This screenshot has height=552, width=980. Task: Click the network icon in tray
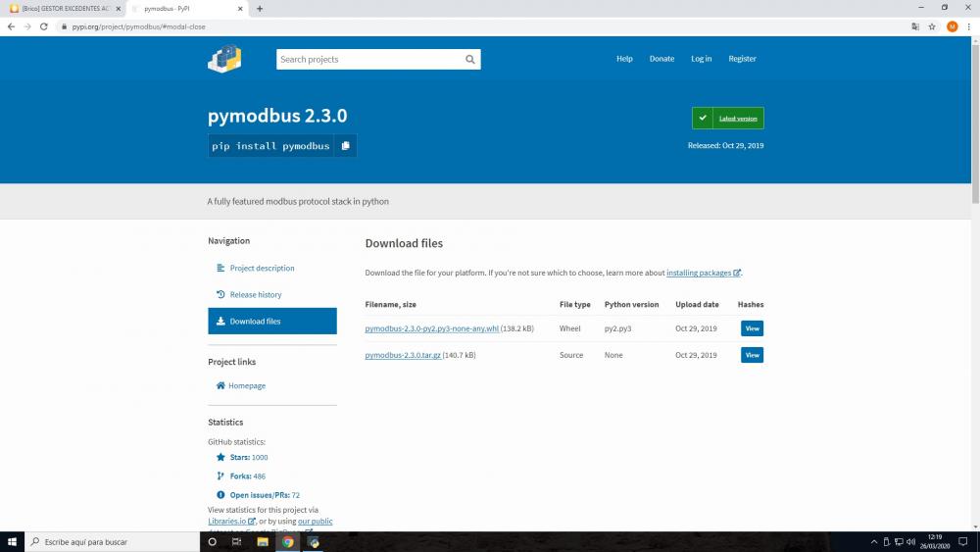point(899,542)
